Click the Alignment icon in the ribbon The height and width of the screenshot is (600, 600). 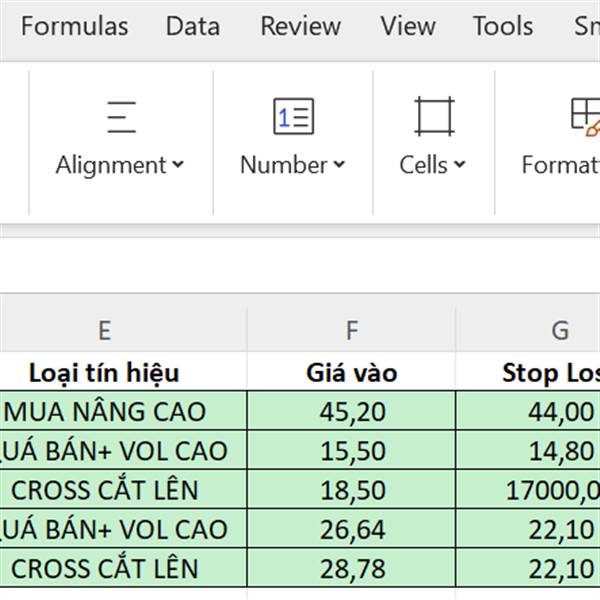tap(121, 117)
